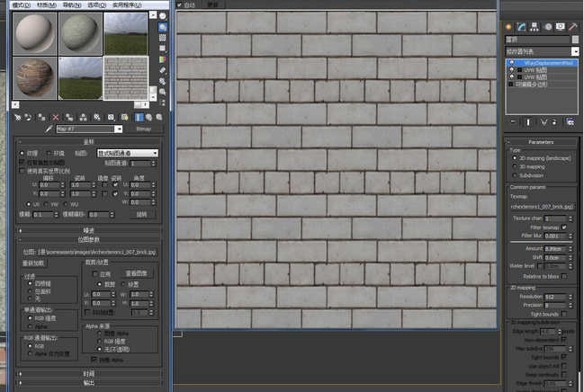
Task: Toggle Show Map in Viewport icon
Action: coord(125,118)
